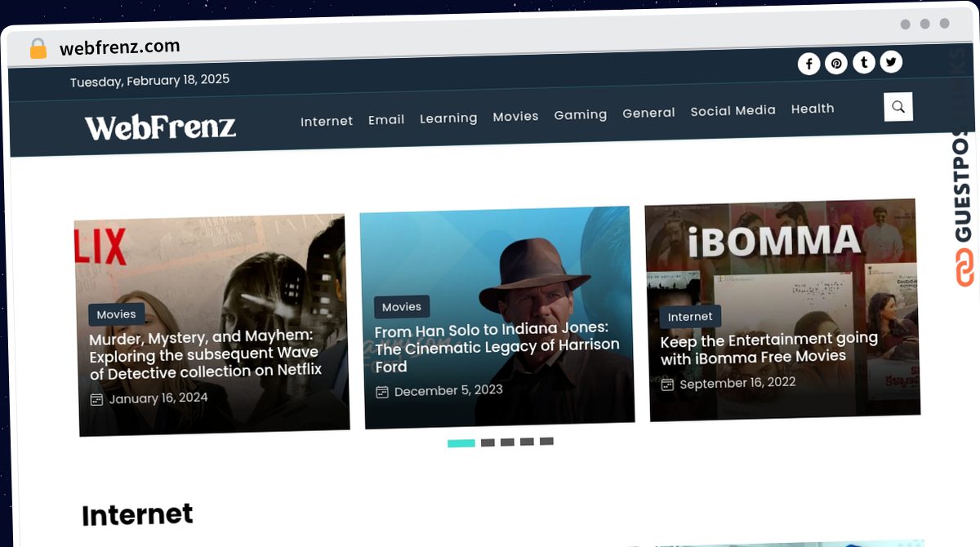
Task: Open the Gaming menu item
Action: click(x=581, y=115)
